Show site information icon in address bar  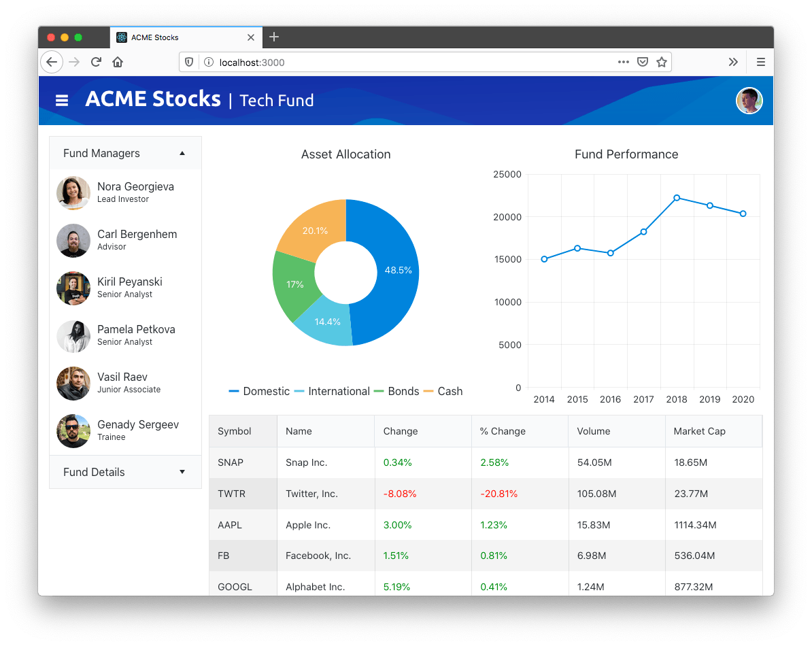(x=209, y=62)
